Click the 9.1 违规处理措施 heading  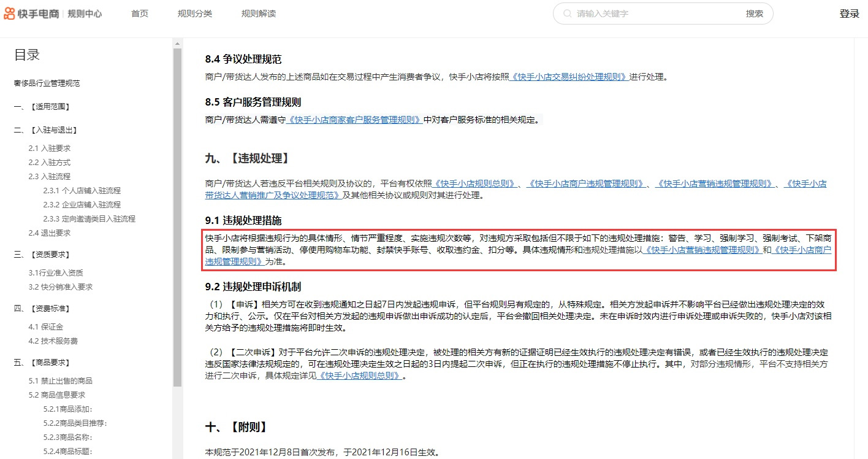(x=243, y=220)
